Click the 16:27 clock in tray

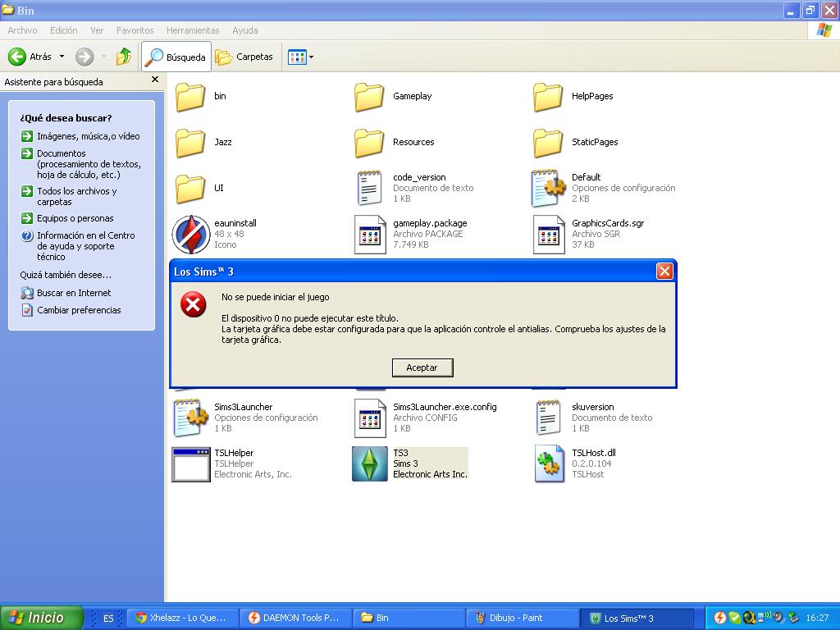[817, 619]
